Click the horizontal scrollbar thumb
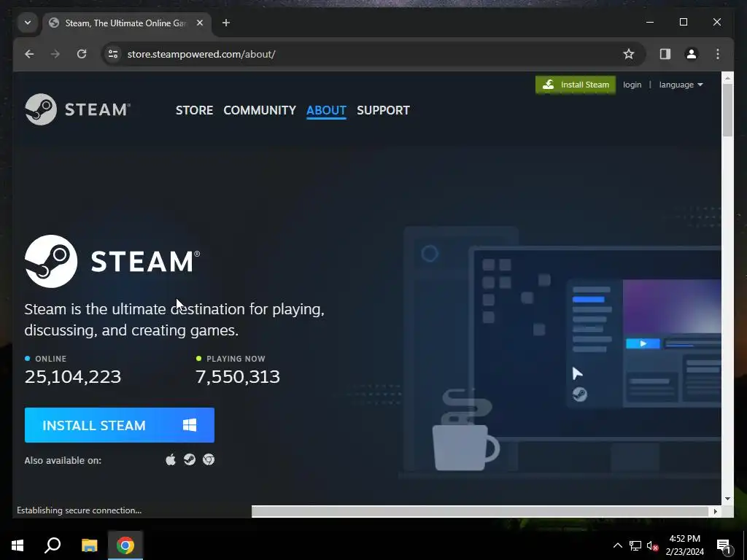This screenshot has width=747, height=560. click(x=479, y=511)
